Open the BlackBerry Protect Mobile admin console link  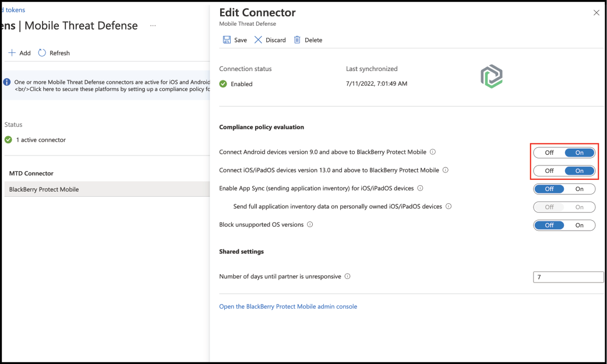[x=288, y=306]
